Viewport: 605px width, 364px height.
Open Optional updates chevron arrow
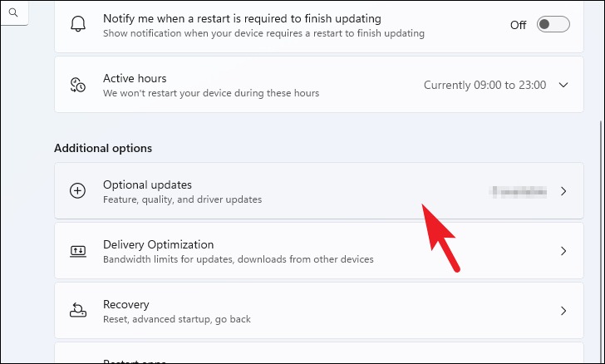pyautogui.click(x=563, y=191)
